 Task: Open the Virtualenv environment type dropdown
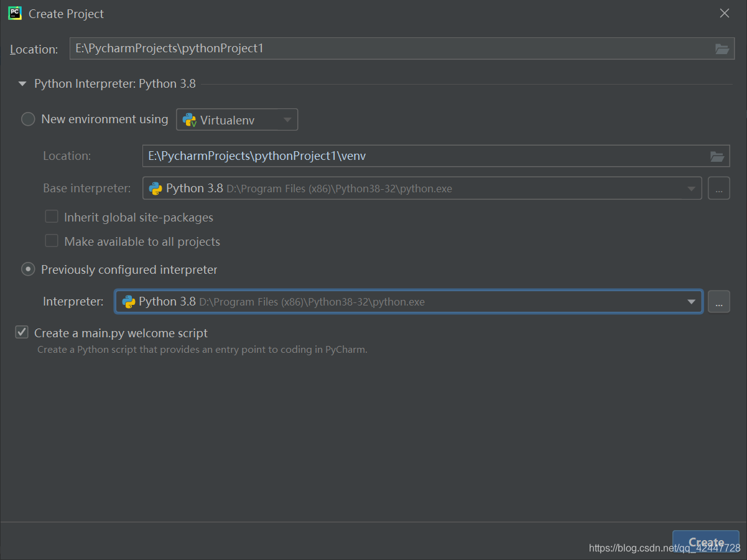pyautogui.click(x=237, y=119)
